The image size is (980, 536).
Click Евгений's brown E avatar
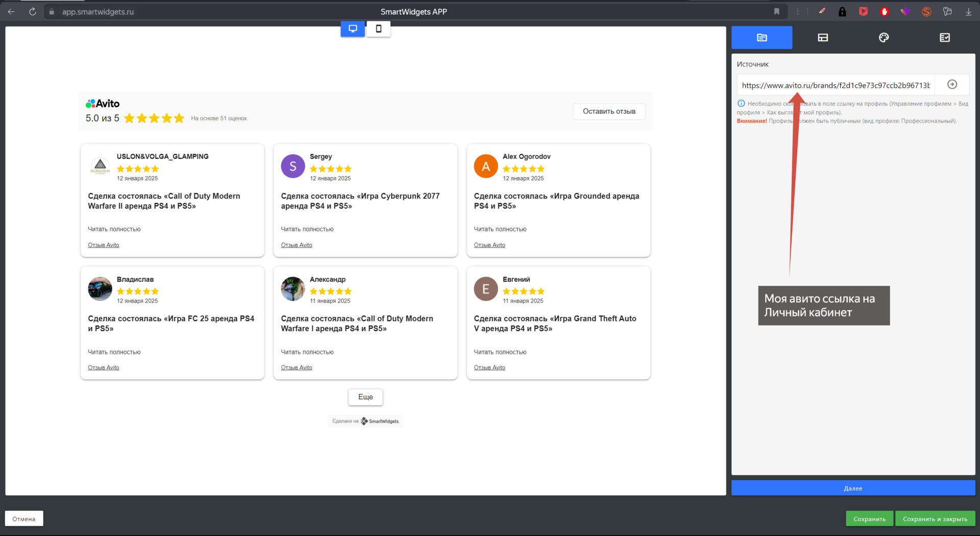[x=486, y=289]
